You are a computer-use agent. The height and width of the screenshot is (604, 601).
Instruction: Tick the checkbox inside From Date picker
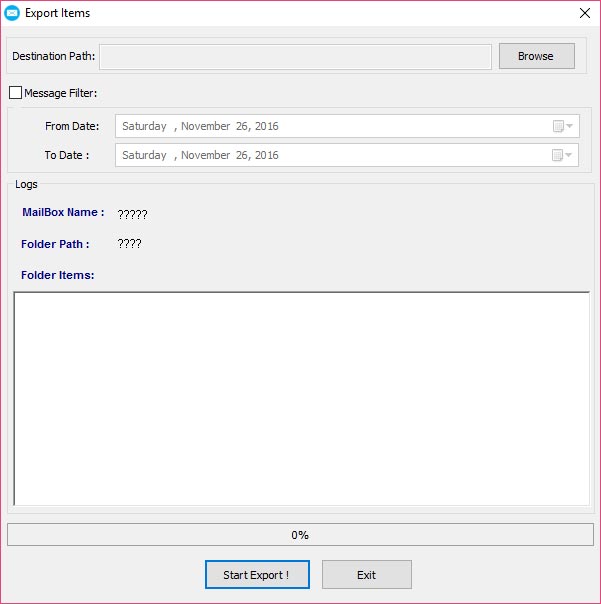pos(558,127)
